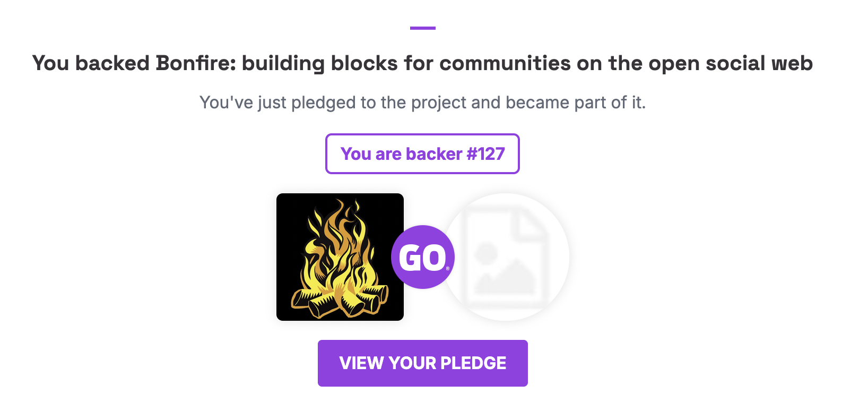The image size is (868, 410).
Task: Click the 'You've just pledged' subtitle text
Action: pos(422,102)
